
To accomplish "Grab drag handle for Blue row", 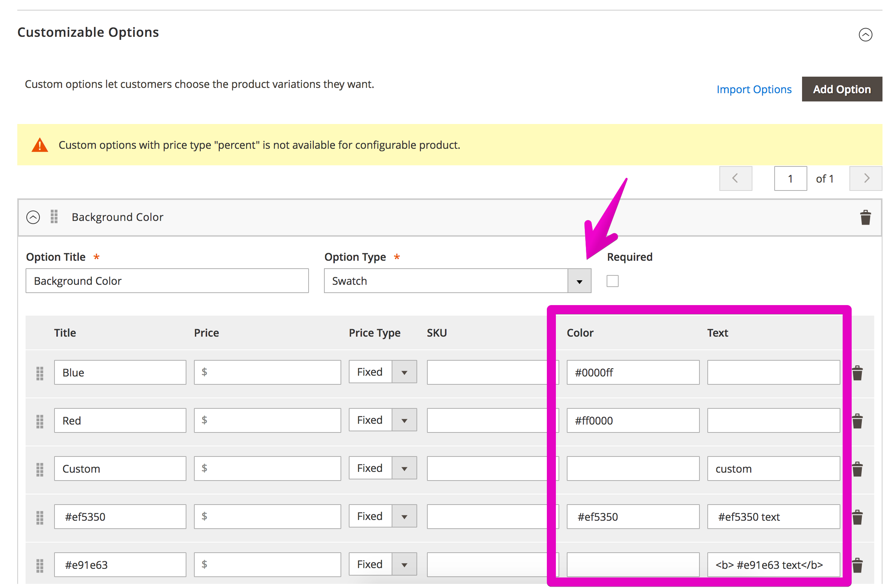I will [x=40, y=373].
